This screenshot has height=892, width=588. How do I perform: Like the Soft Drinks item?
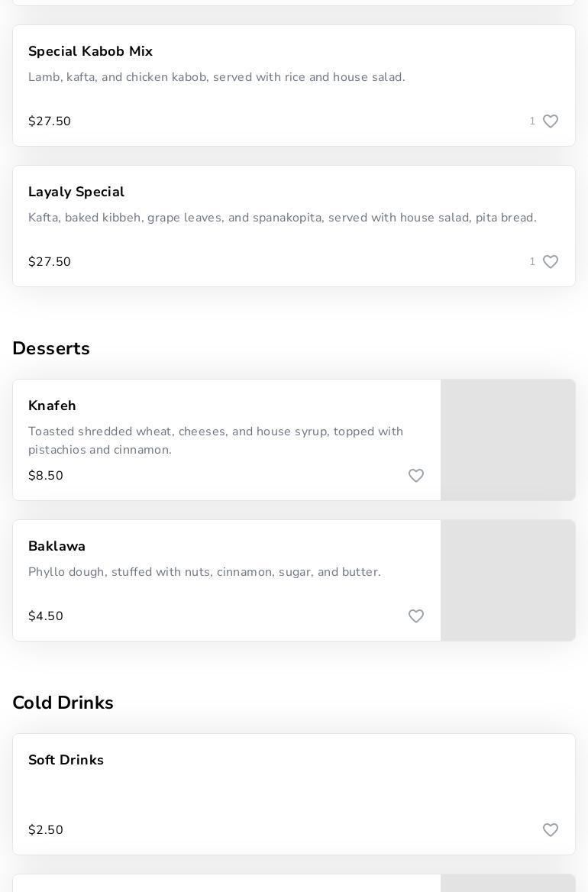(550, 830)
